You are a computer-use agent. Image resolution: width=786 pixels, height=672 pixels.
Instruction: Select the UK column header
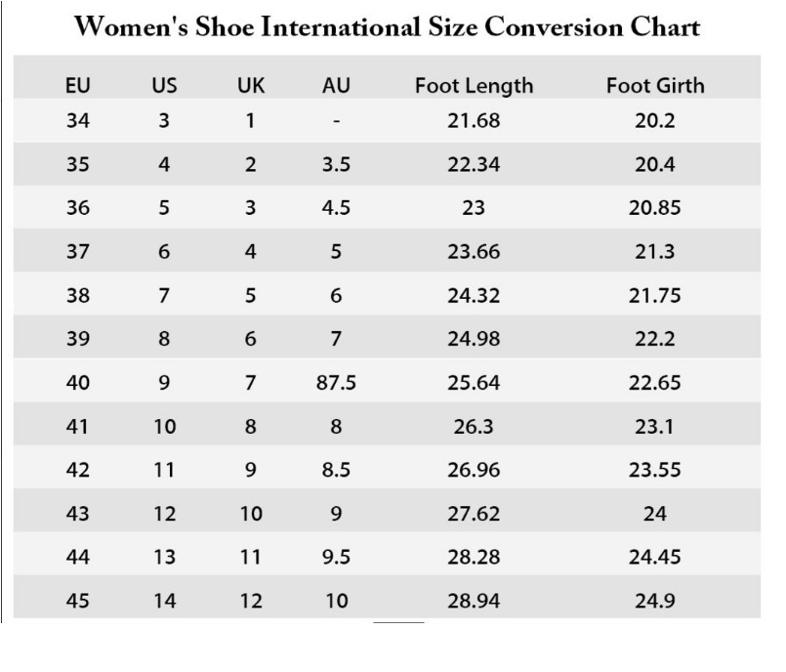point(251,85)
